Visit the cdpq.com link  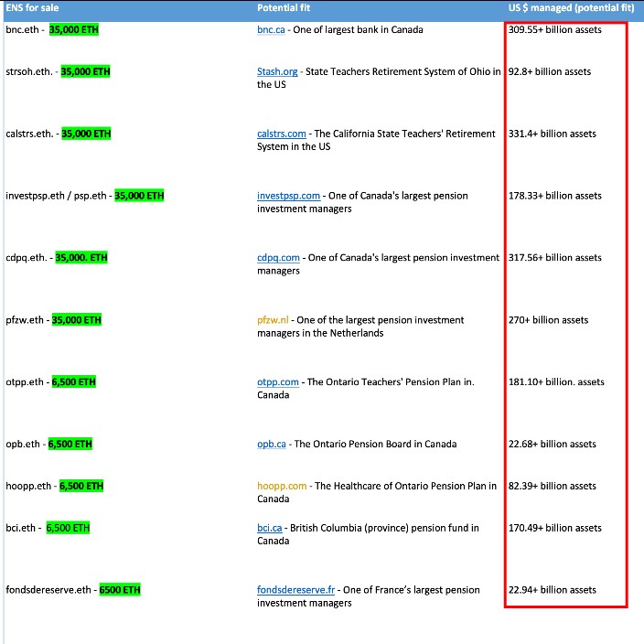point(278,258)
